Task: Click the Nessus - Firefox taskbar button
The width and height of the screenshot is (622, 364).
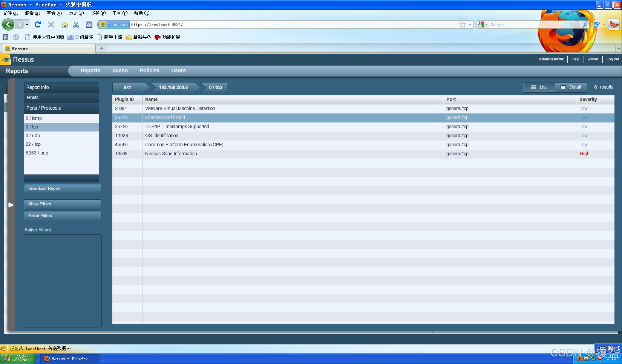Action: click(x=70, y=359)
